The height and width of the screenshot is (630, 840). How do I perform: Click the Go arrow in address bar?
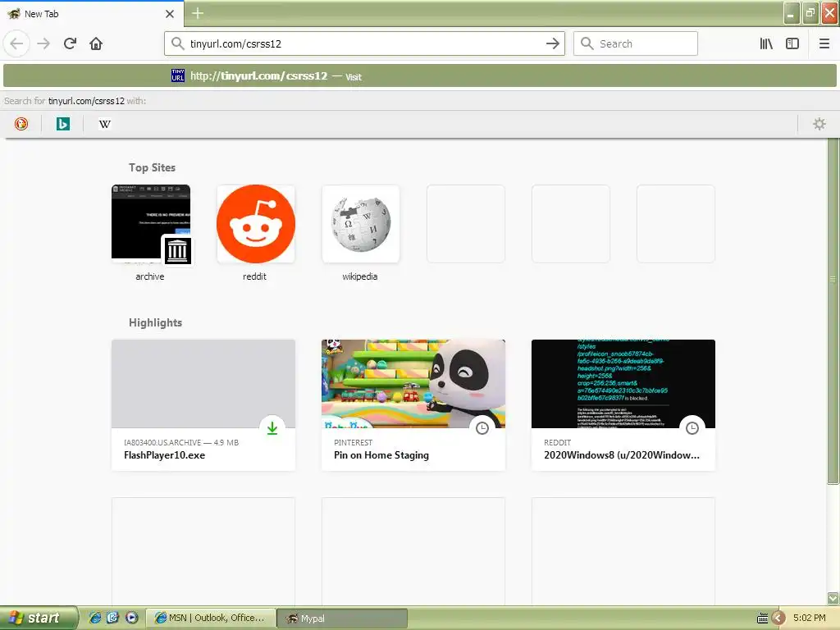pos(552,43)
